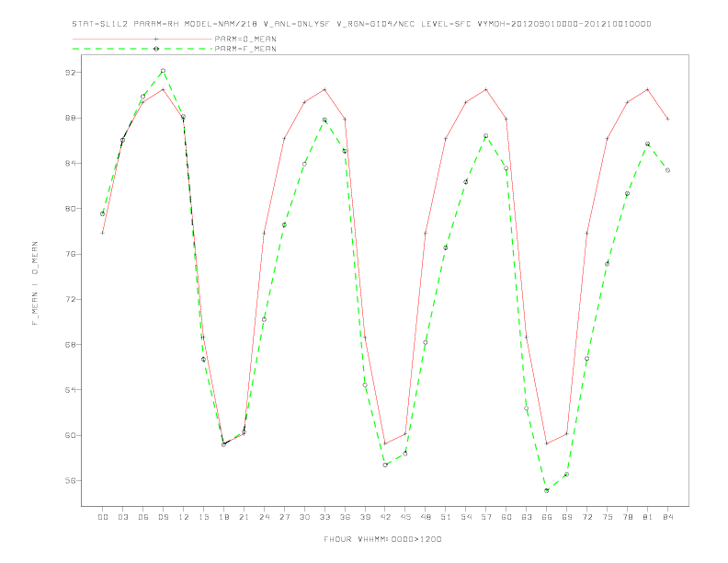Click the 69 forecast hour label
728x563 pixels.
coord(567,517)
